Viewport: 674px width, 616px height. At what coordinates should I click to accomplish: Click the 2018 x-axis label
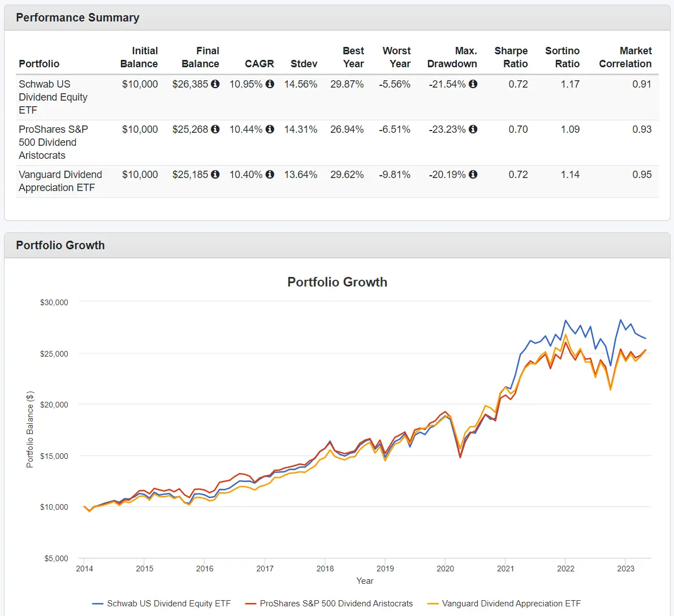click(x=325, y=569)
